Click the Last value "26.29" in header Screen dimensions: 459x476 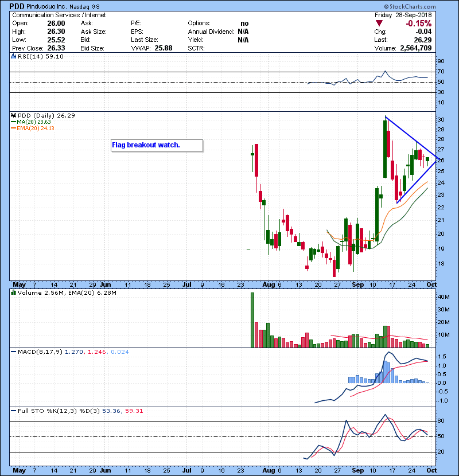[x=423, y=40]
